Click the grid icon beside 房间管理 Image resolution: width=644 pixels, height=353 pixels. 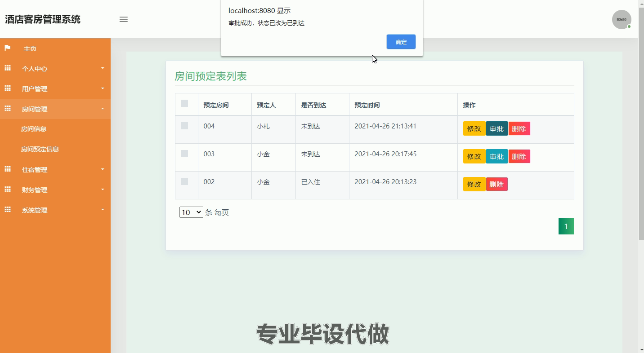coord(8,109)
